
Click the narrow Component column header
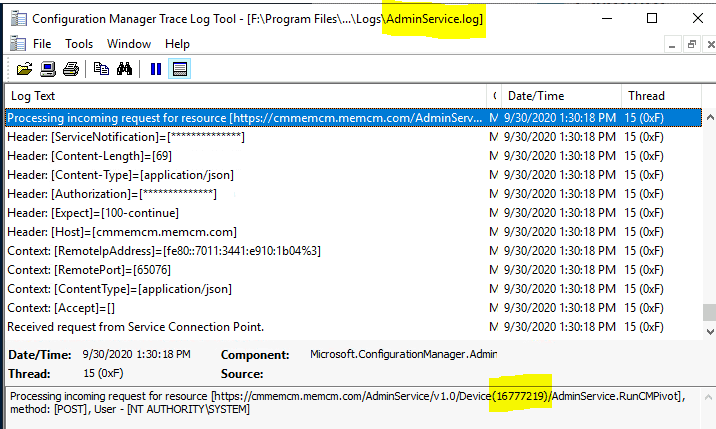tap(495, 96)
